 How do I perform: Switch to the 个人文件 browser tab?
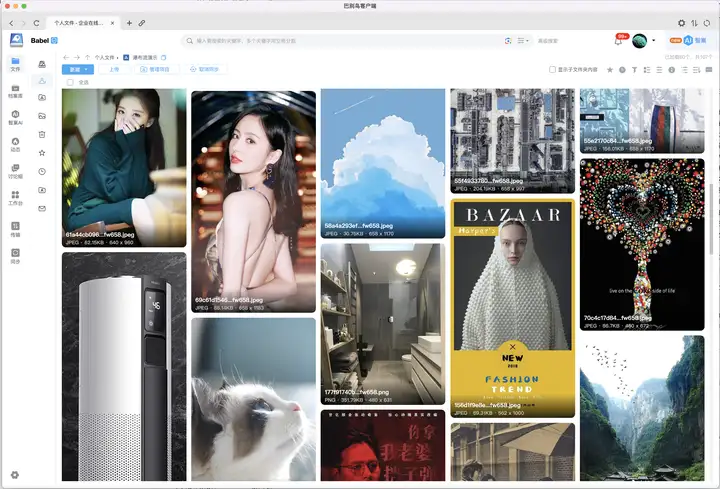click(x=79, y=23)
